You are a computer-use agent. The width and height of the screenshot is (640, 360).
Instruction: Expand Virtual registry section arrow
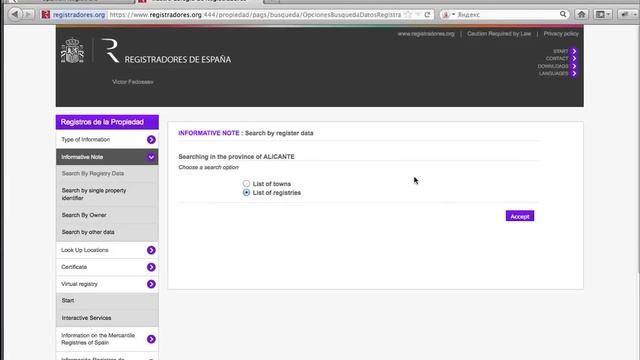(151, 284)
